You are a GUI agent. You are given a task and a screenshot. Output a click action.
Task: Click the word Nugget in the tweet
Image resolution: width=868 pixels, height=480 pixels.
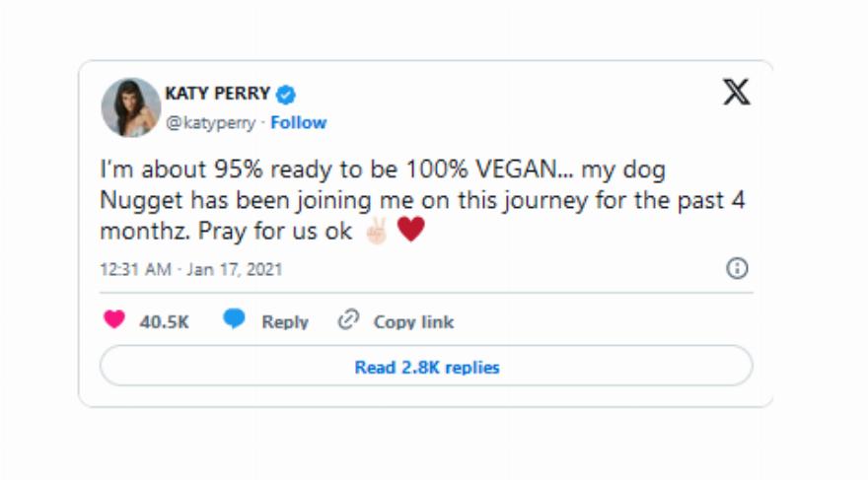(x=137, y=200)
